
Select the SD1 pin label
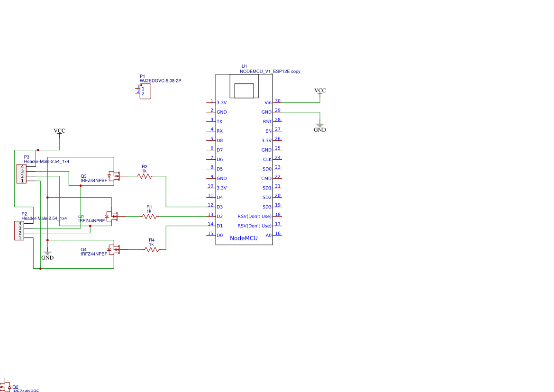pyautogui.click(x=267, y=188)
